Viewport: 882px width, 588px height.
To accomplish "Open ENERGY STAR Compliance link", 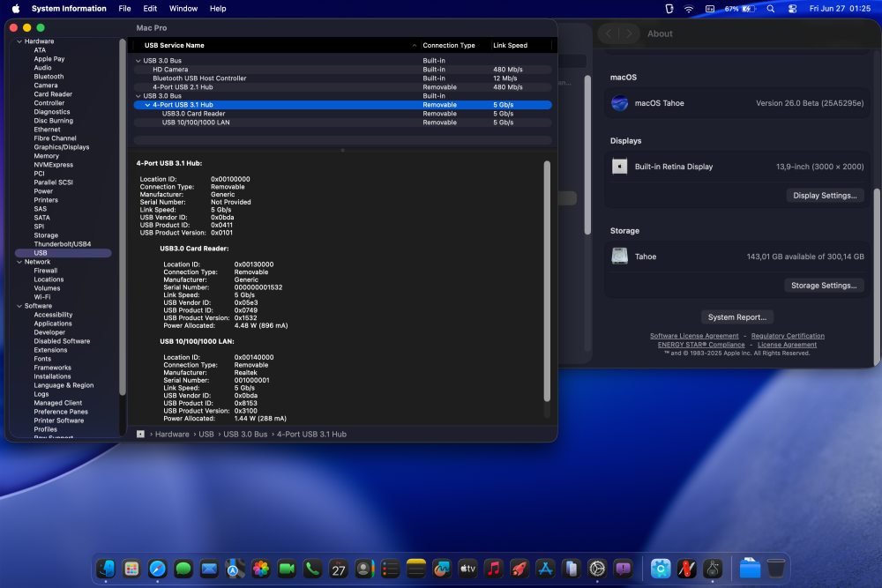I will [x=701, y=346].
